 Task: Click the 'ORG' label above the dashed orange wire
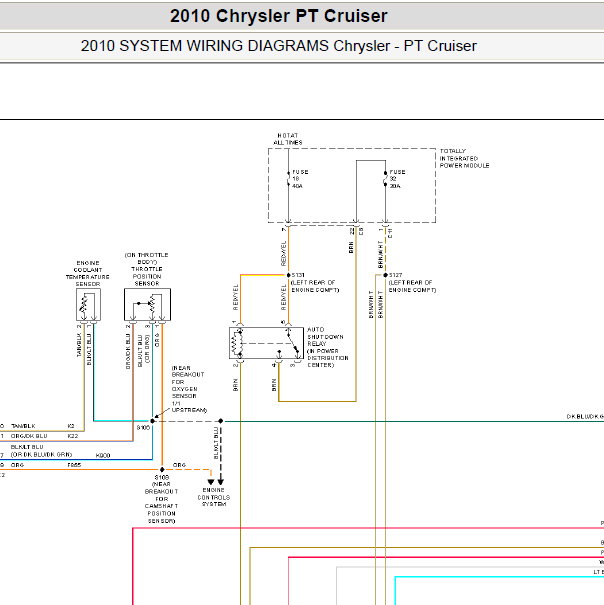179,465
